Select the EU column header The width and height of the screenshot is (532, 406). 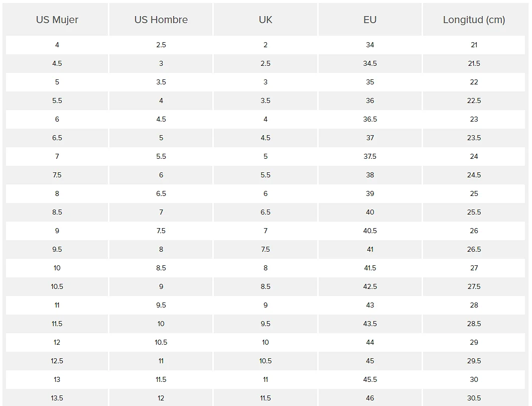(x=370, y=20)
